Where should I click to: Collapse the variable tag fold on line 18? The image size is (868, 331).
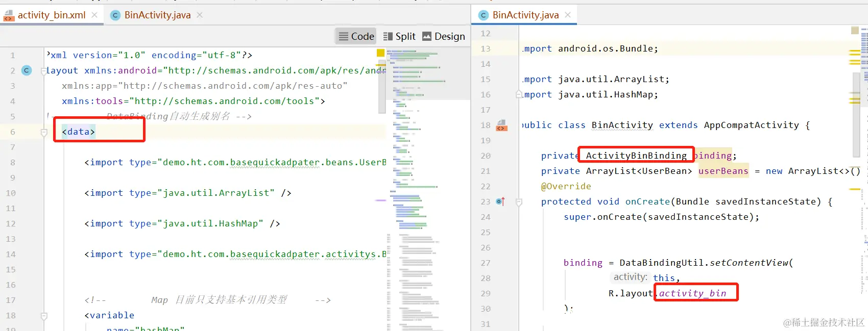tap(44, 316)
